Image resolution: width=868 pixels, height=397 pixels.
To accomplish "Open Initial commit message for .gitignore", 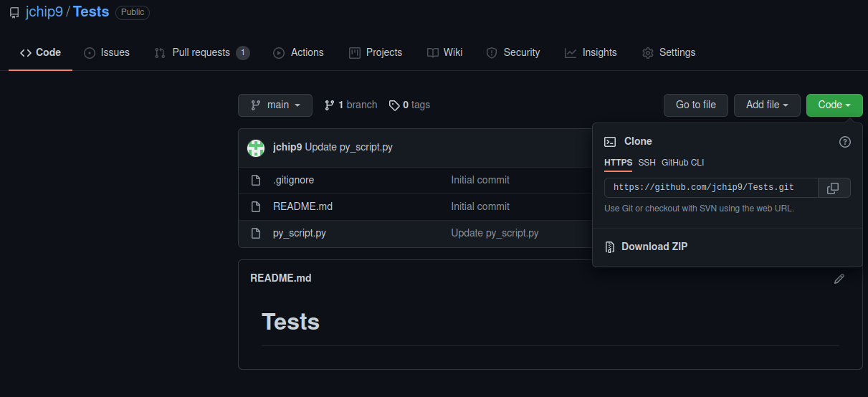I will tap(480, 180).
